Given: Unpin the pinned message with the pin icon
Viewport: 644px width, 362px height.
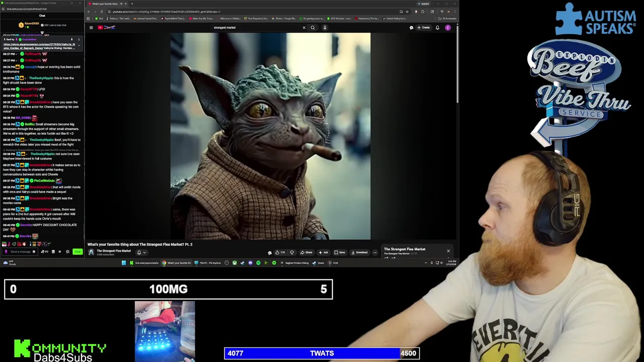Looking at the screenshot, I should (x=71, y=39).
